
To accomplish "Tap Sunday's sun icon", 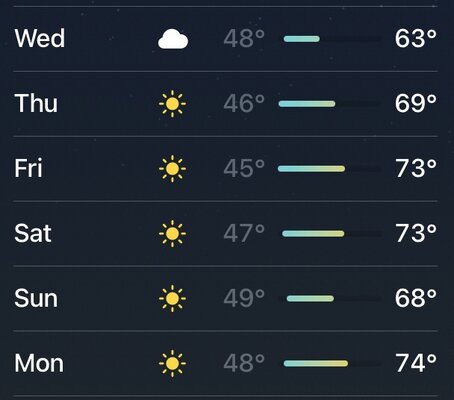I will (172, 298).
